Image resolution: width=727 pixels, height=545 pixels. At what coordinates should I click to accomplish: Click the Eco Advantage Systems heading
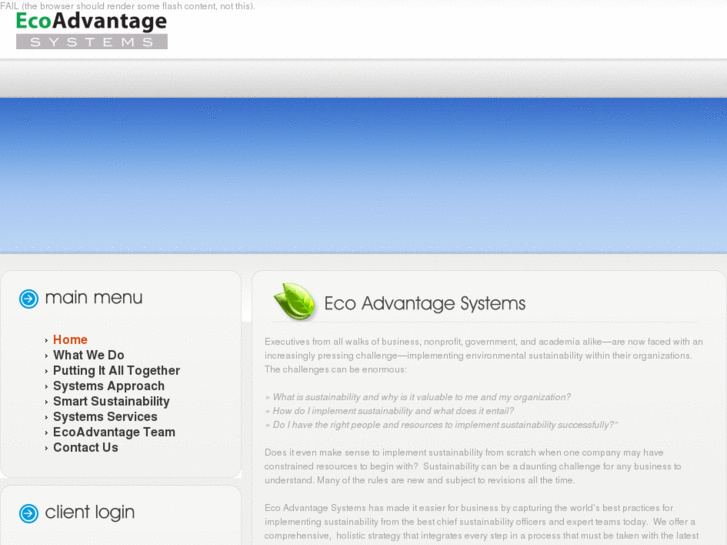pyautogui.click(x=425, y=303)
